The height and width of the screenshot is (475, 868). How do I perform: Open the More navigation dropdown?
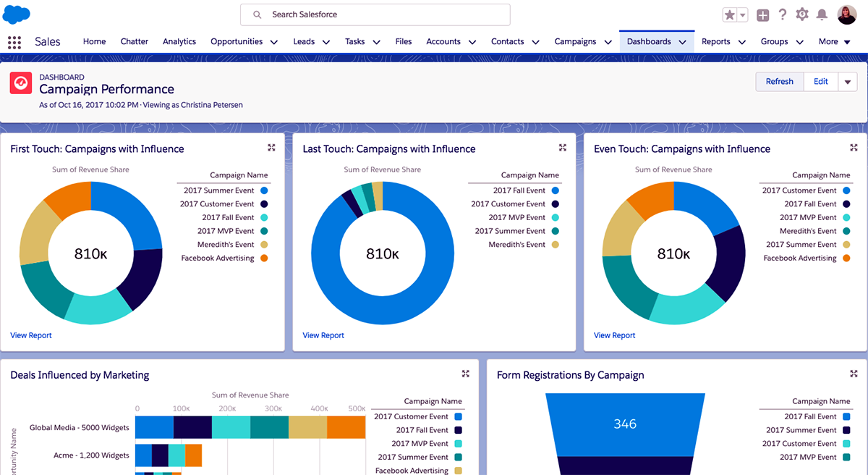[x=833, y=42]
